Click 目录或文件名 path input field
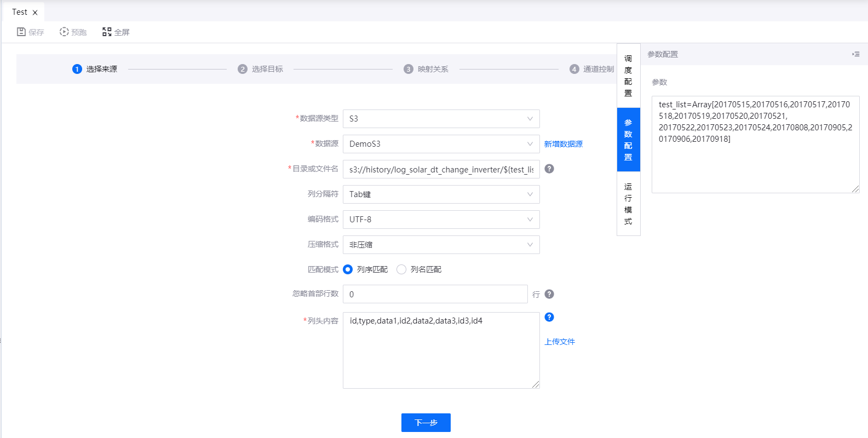868x438 pixels. pos(441,169)
